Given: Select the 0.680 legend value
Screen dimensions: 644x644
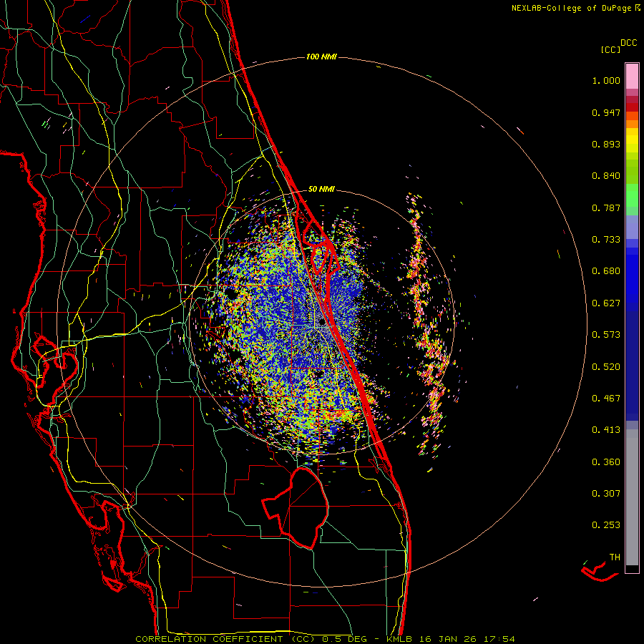Looking at the screenshot, I should point(606,271).
